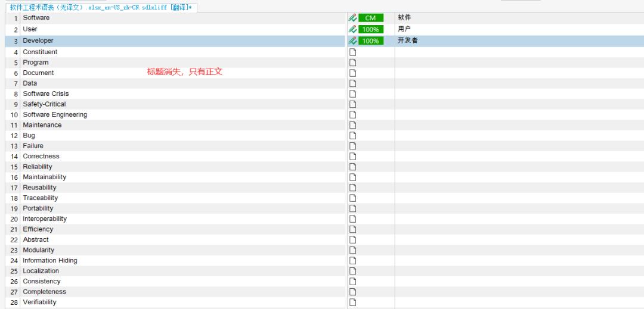Click untranslated status icon for Bug segment
The image size is (644, 309).
click(352, 136)
